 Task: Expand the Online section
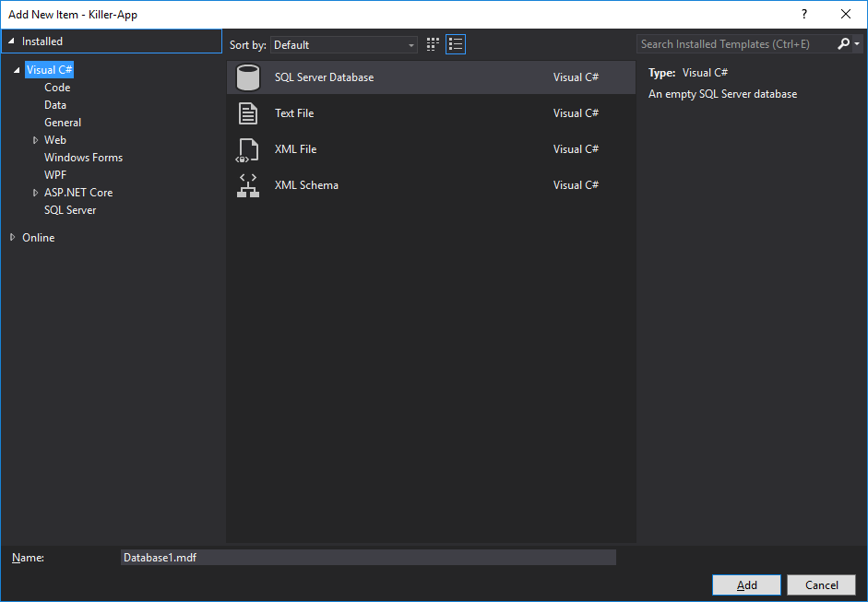pyautogui.click(x=12, y=237)
